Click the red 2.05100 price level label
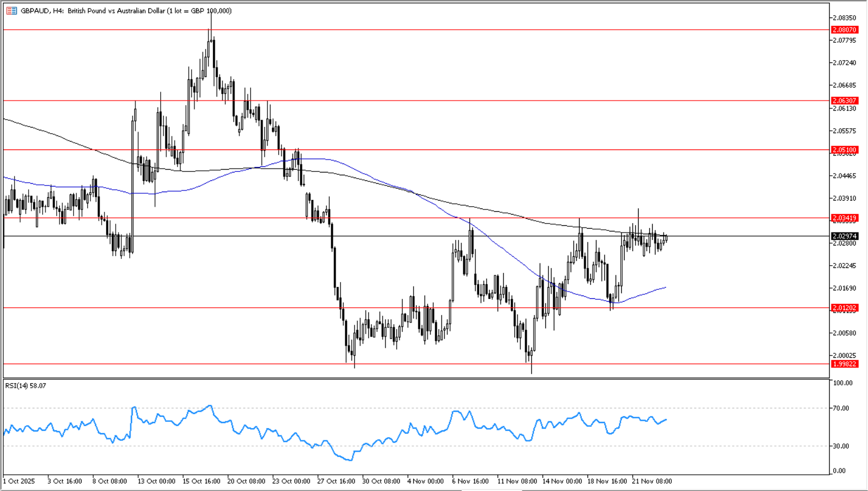Screen dimensions: 868x491 844,150
